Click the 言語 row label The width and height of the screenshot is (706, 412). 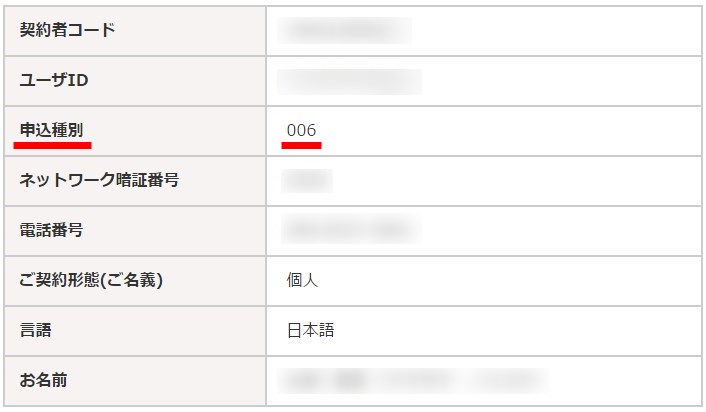pyautogui.click(x=36, y=330)
